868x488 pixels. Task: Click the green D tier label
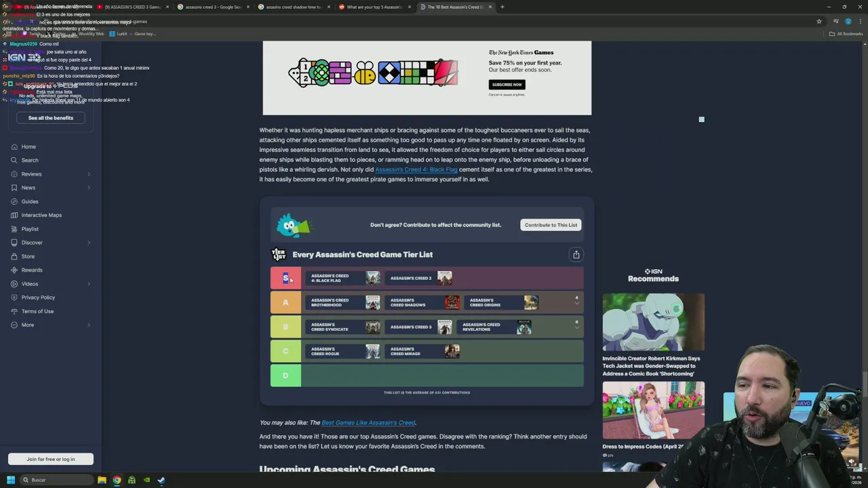point(285,375)
